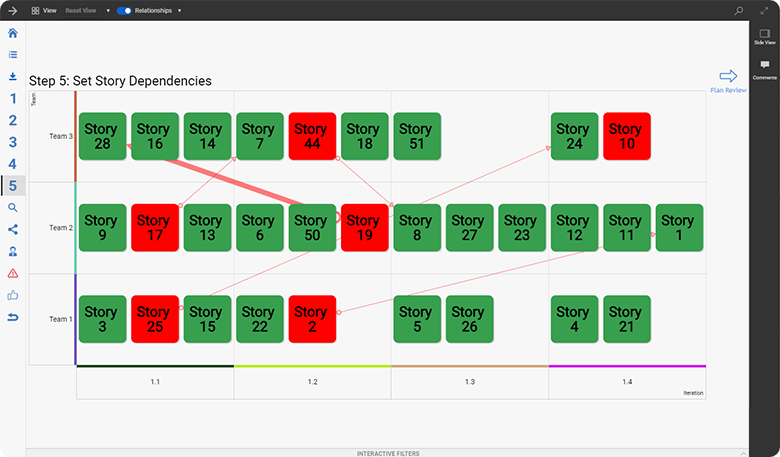Viewport: 780px width, 457px height.
Task: Click the undo return arrow icon
Action: tap(13, 317)
